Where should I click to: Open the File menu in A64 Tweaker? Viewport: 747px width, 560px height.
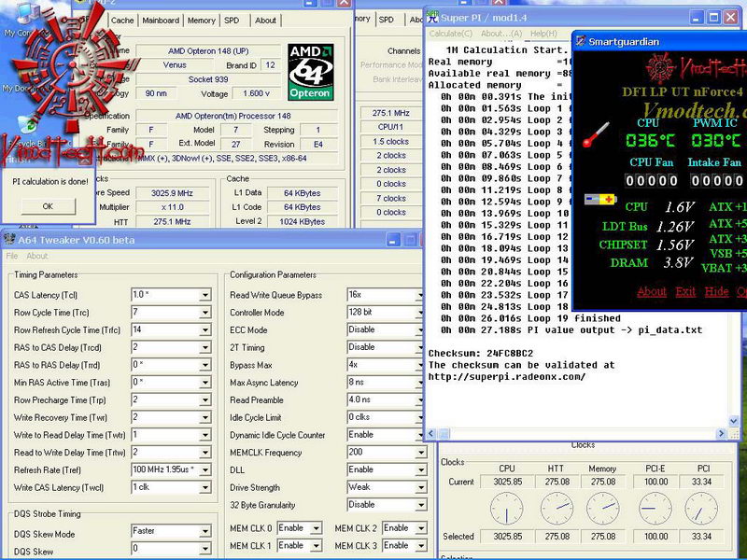coord(12,256)
